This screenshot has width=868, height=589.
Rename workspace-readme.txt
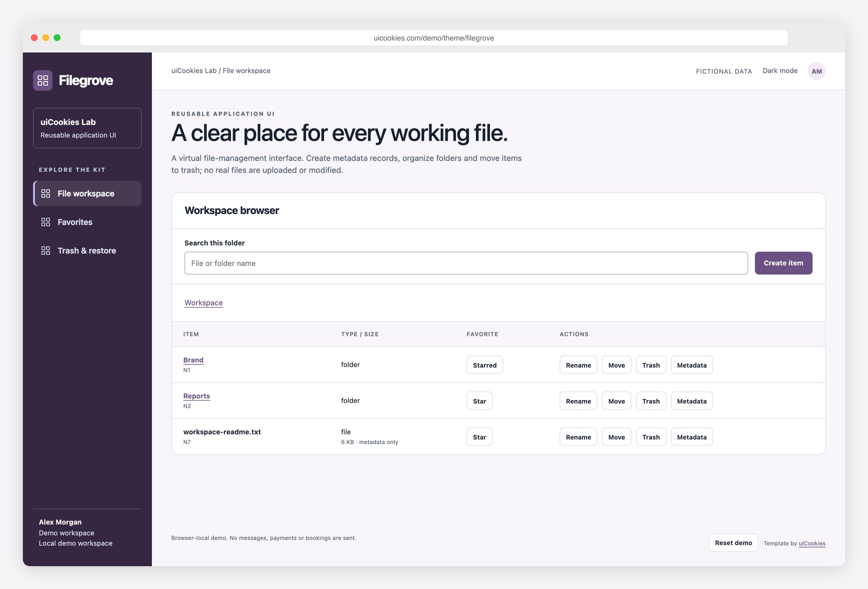pos(578,437)
